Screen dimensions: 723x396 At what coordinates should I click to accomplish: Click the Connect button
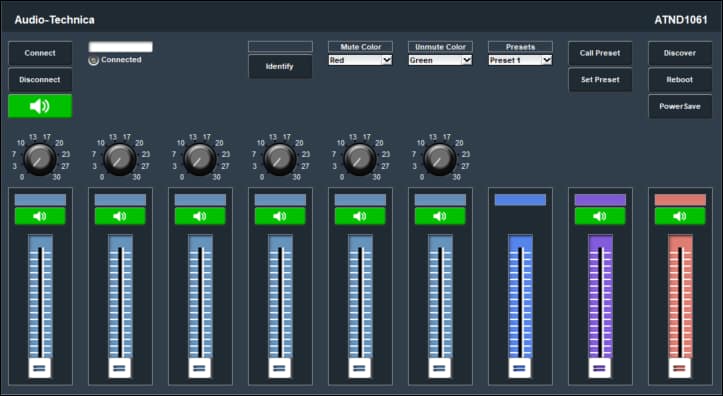(40, 53)
